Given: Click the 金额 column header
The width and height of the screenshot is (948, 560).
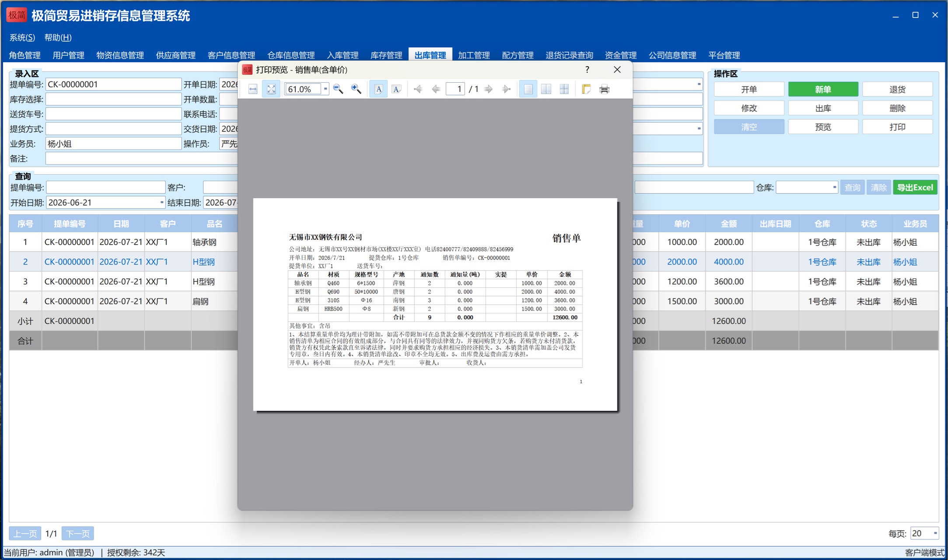Looking at the screenshot, I should pyautogui.click(x=729, y=224).
